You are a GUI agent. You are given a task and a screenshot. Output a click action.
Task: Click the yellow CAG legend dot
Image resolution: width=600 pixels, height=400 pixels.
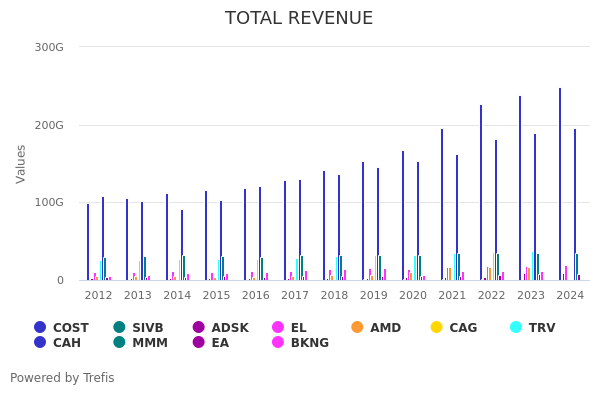[x=436, y=328]
